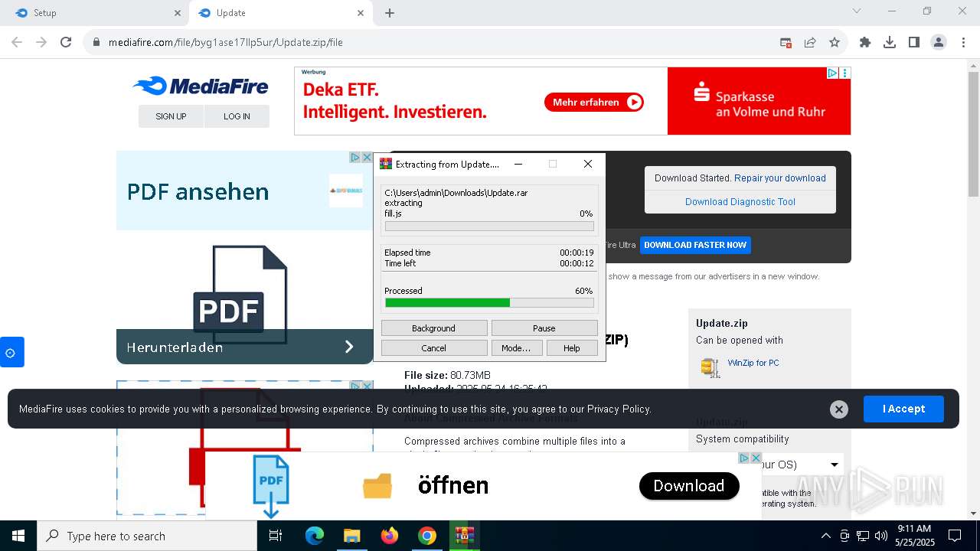Select the Update tab
The height and width of the screenshot is (551, 980).
(x=280, y=13)
